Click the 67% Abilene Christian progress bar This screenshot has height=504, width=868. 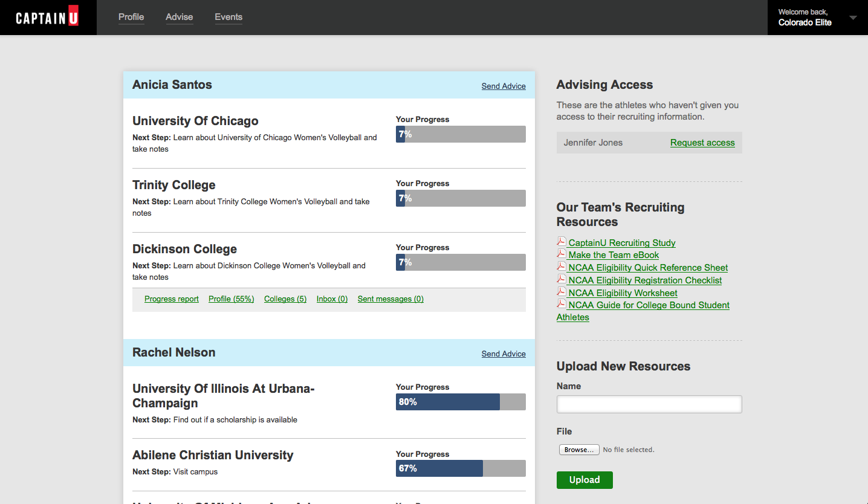coord(461,468)
